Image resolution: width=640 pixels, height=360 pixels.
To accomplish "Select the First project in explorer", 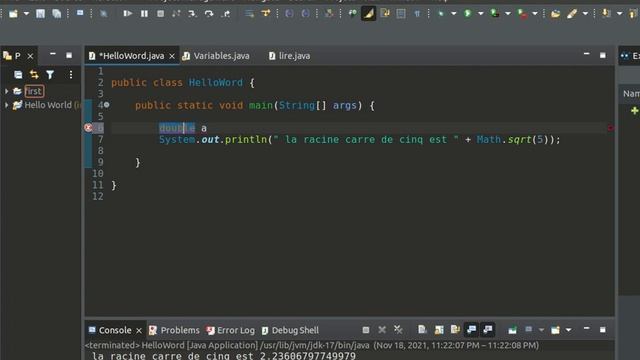I will click(x=34, y=91).
